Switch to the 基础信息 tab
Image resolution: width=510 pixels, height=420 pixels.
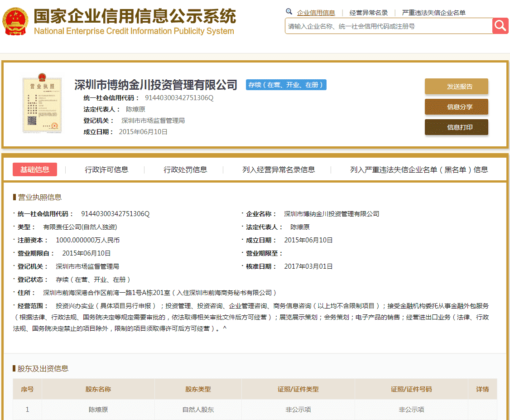coord(35,169)
